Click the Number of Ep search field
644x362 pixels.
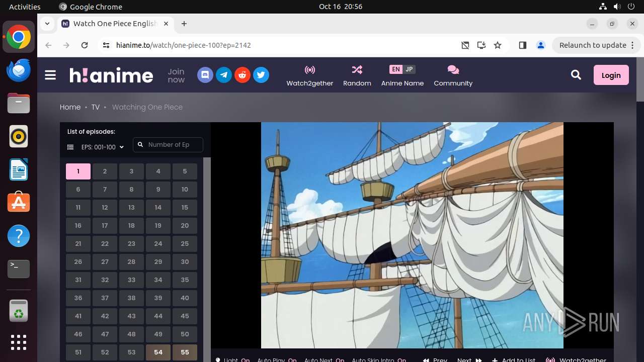click(168, 145)
